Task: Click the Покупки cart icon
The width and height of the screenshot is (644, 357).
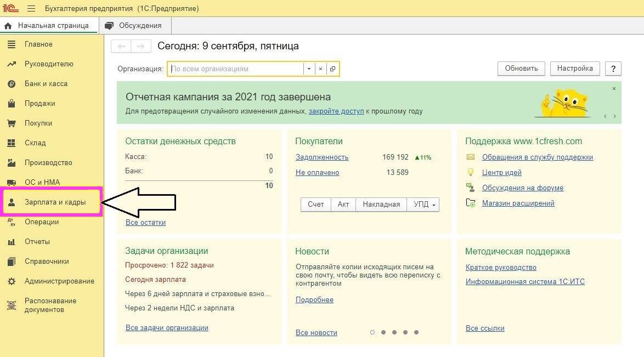Action: pos(12,123)
